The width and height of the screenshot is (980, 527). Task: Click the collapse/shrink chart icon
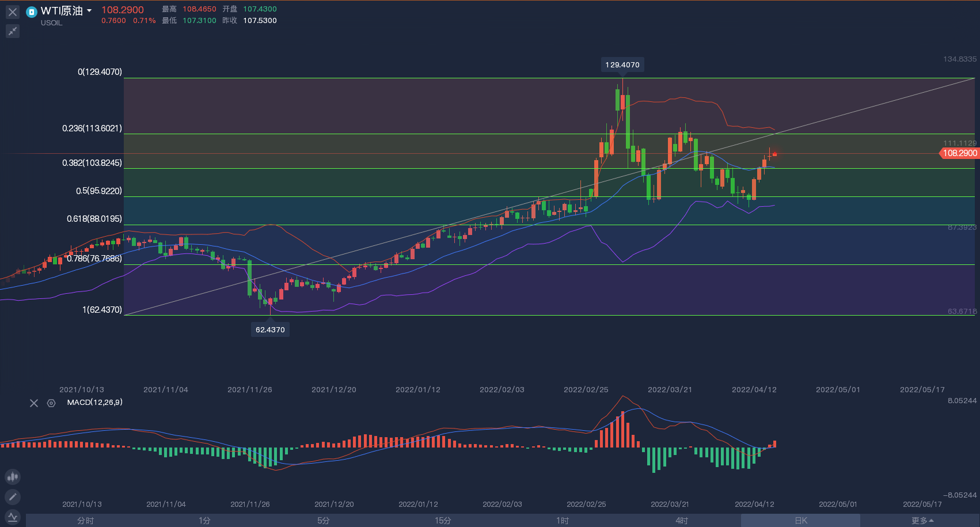pyautogui.click(x=13, y=31)
